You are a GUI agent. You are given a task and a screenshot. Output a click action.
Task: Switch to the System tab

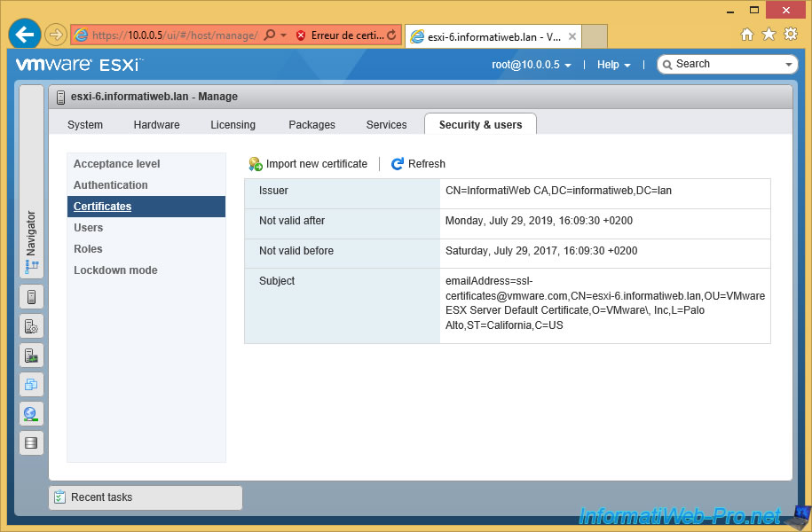tap(85, 125)
